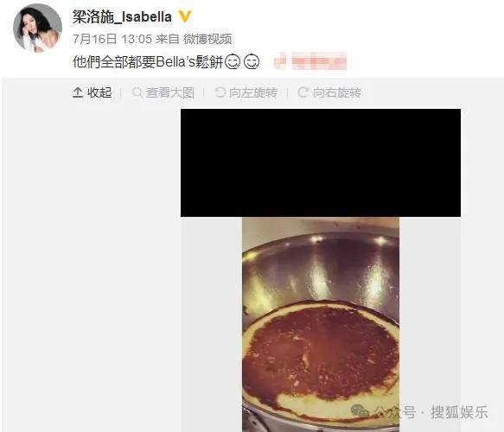Open the profile avatar photo

click(x=37, y=28)
